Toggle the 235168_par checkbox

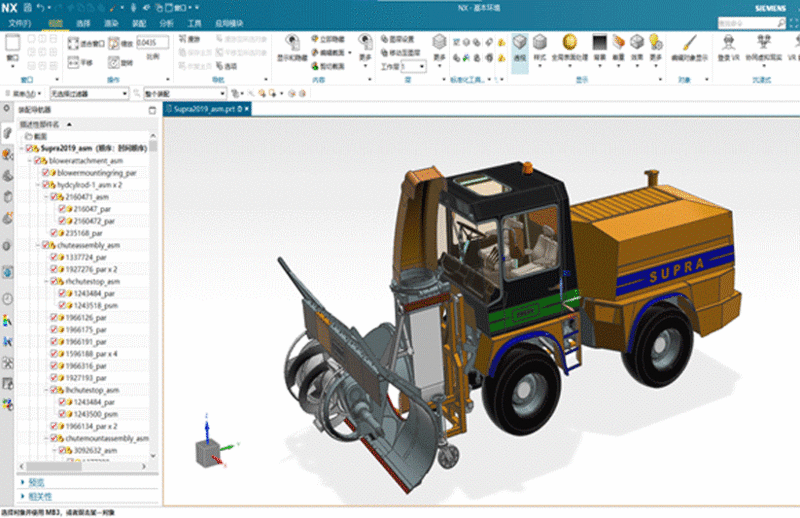[54, 233]
